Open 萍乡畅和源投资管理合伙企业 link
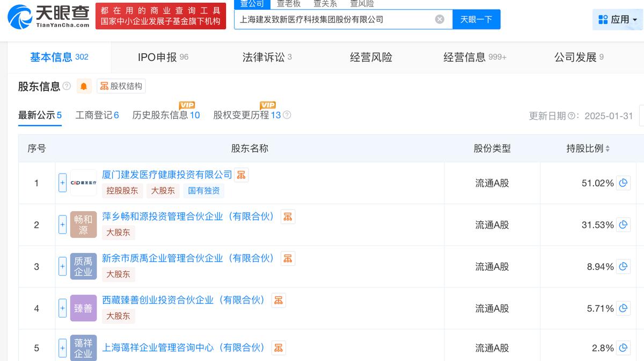Viewport: 644px width, 361px height. (188, 216)
